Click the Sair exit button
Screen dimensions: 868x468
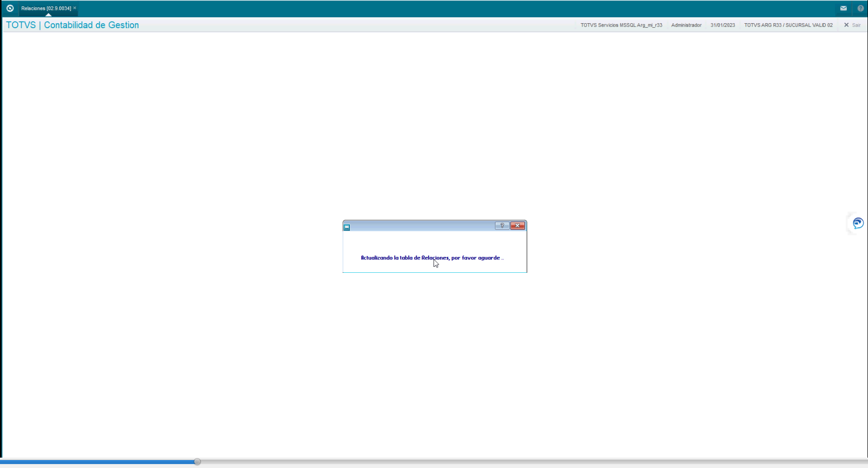point(852,25)
